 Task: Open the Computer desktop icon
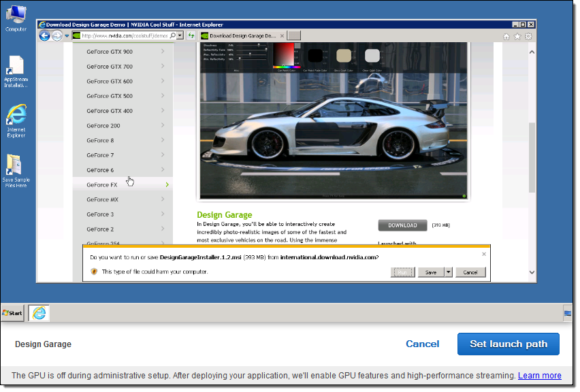[16, 18]
